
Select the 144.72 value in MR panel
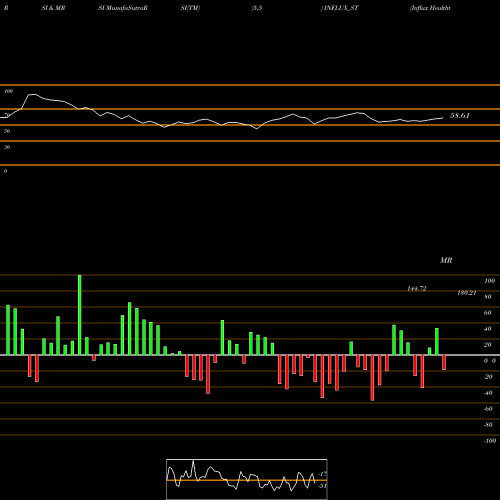pos(417,289)
